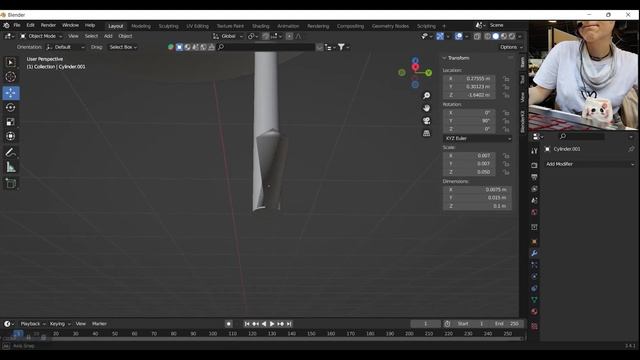Open World properties tab icon
Screen dimensions: 640x360
[x=534, y=212]
